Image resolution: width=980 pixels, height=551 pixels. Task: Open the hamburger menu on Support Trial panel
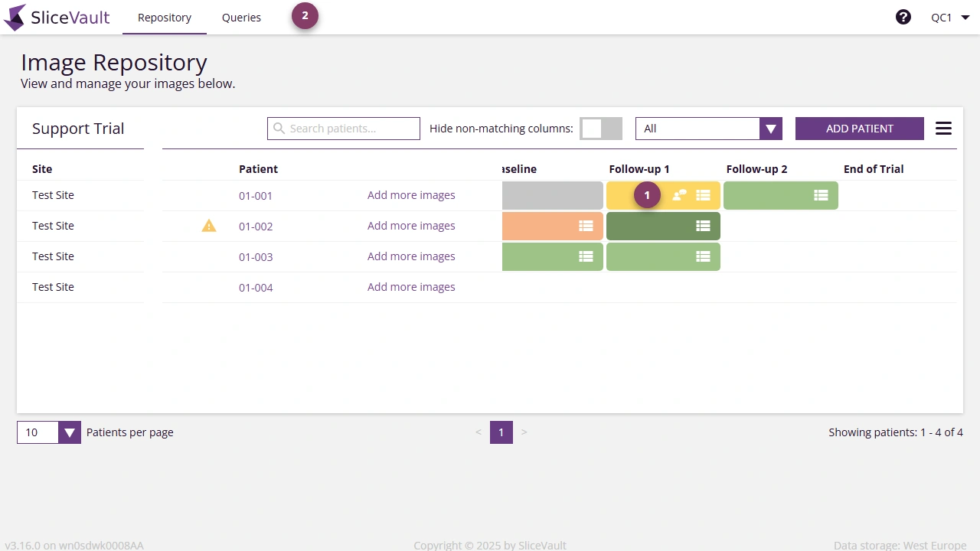tap(943, 128)
